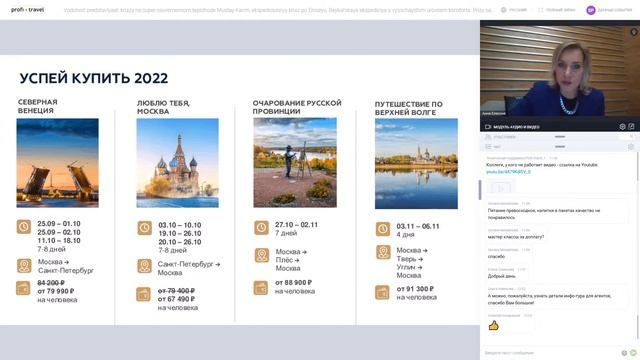Click clock icon beside 25.09 – 01.10
Viewport: 640px width, 360px height.
24,227
